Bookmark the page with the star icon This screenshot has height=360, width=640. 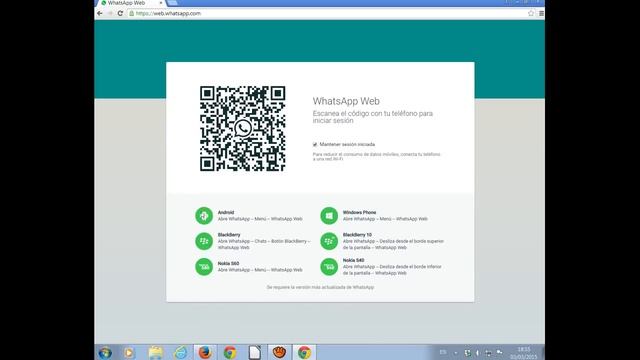531,13
